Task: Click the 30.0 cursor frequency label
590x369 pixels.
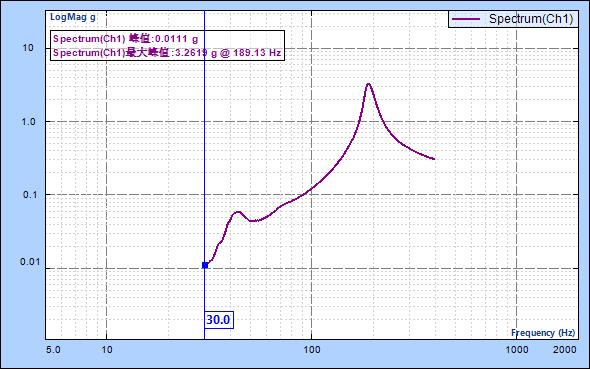Action: (x=219, y=320)
